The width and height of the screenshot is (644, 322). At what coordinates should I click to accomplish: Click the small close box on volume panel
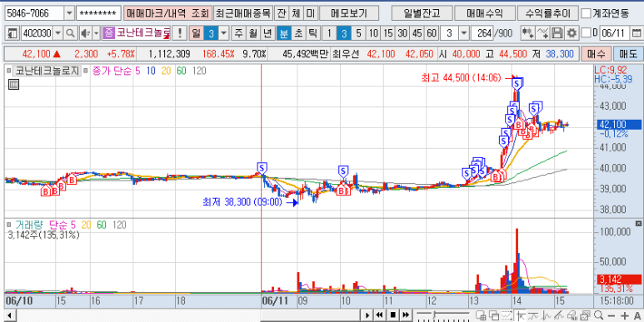(638, 223)
